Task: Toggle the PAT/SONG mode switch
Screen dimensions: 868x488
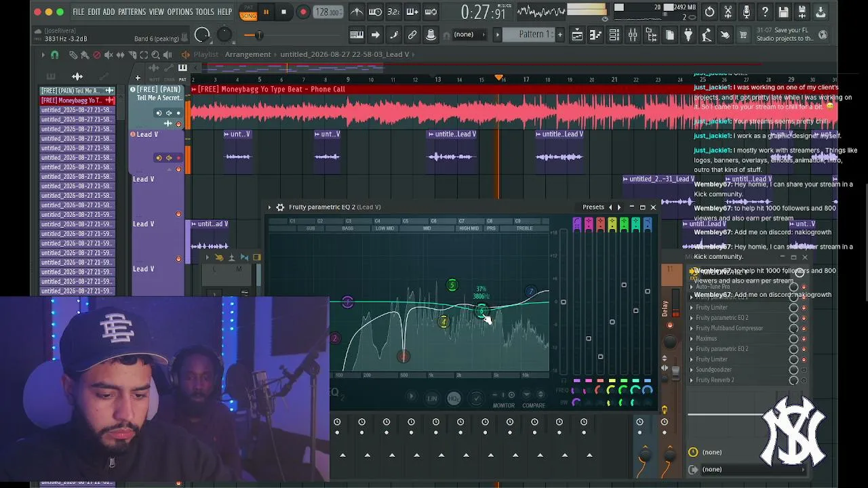Action: click(248, 12)
